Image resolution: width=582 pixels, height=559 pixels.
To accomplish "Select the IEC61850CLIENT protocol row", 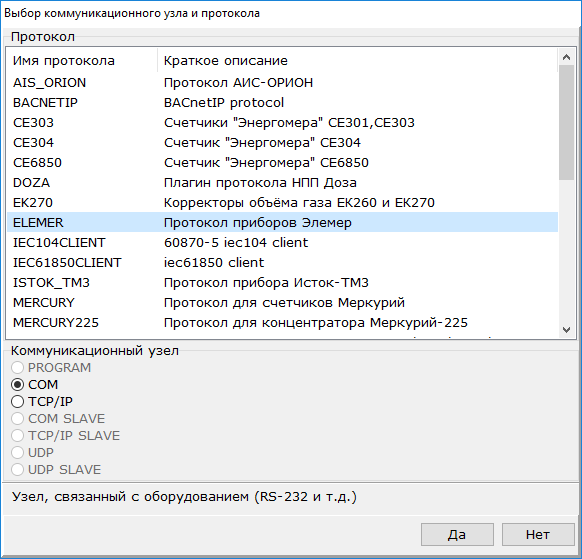I will pos(282,262).
